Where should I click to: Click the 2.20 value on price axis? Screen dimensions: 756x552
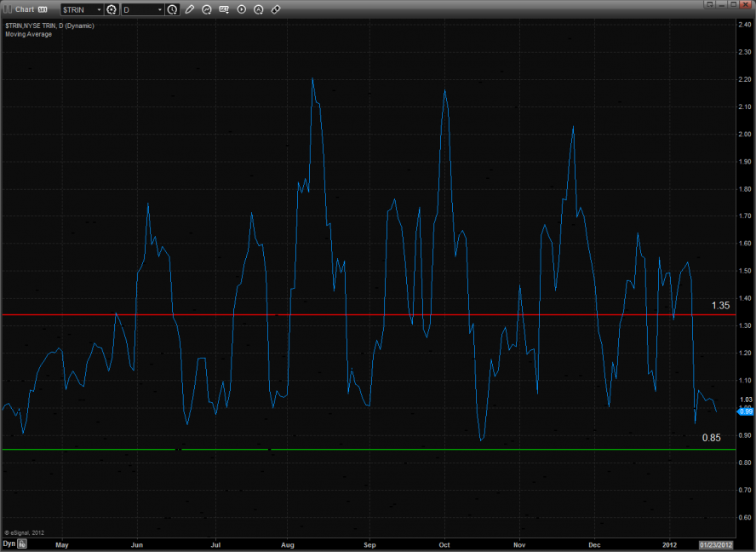coord(745,79)
